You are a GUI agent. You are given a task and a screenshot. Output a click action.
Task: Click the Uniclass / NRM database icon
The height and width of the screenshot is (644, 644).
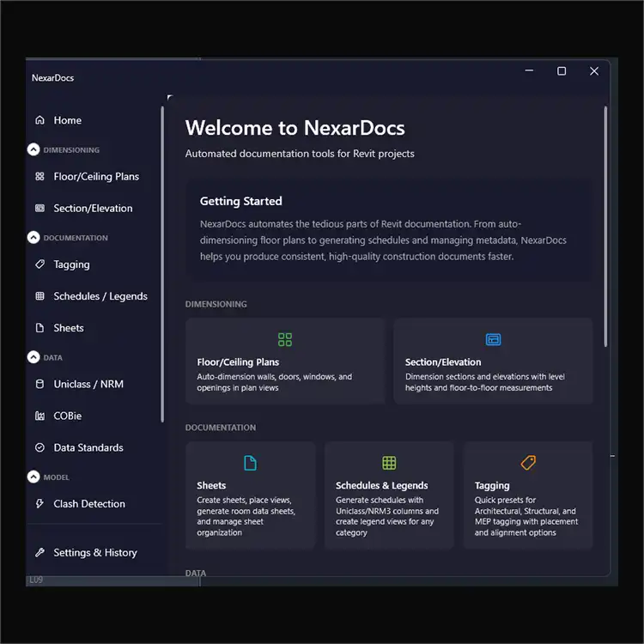pyautogui.click(x=39, y=384)
